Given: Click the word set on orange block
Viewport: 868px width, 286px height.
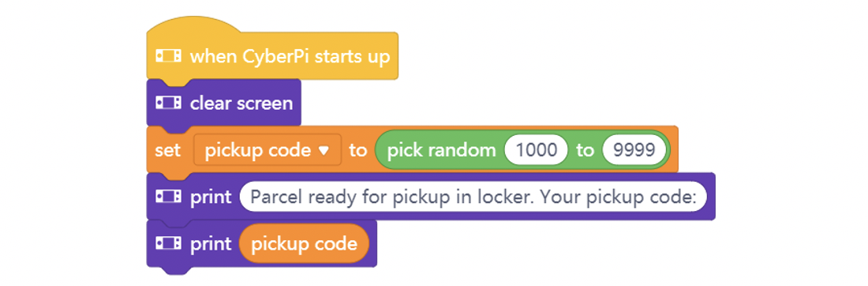Looking at the screenshot, I should pos(168,150).
